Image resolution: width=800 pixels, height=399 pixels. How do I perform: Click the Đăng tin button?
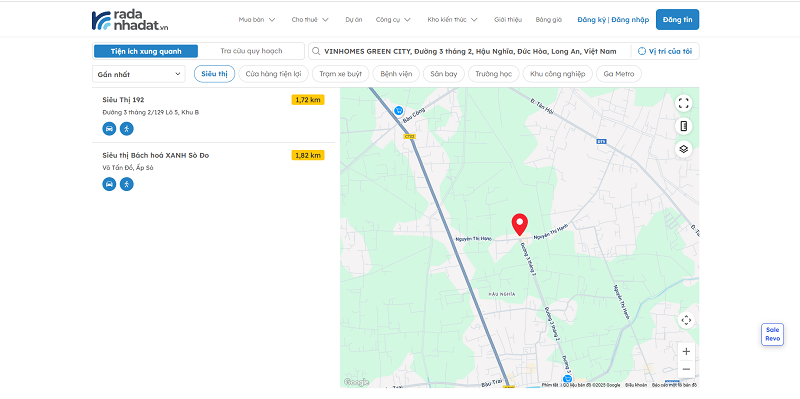click(x=677, y=20)
